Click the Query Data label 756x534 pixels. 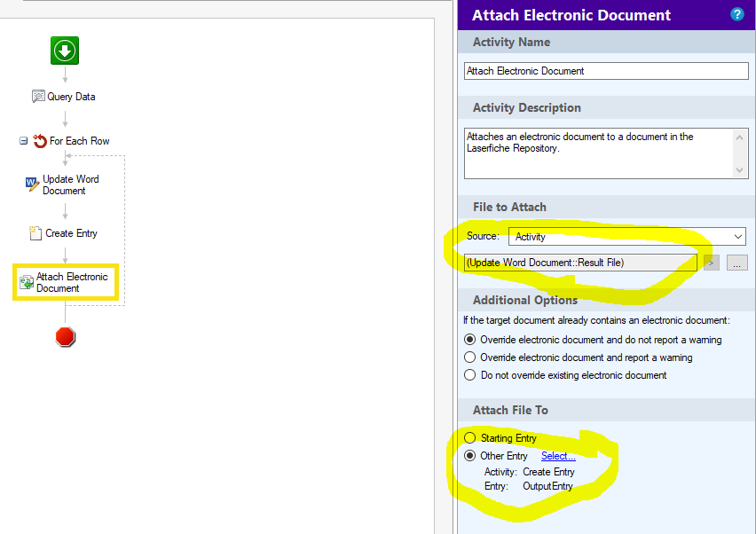(71, 97)
